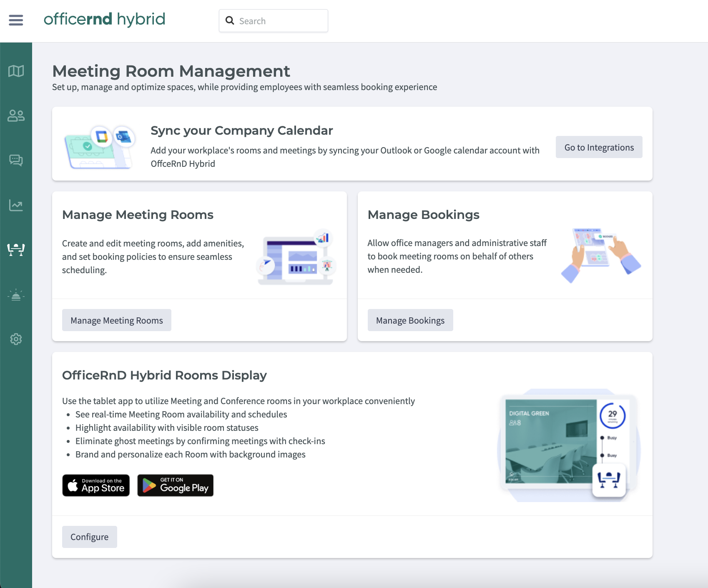
Task: Click the Outlook icon in illustration
Action: [124, 136]
